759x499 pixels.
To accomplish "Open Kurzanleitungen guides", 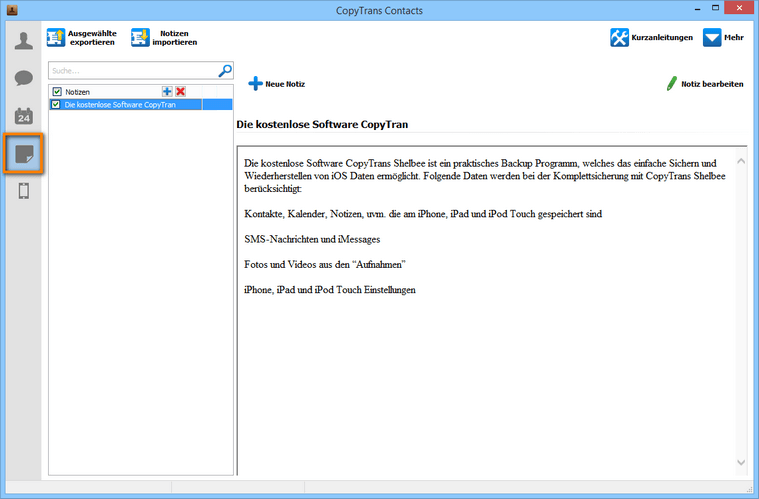I will pos(652,37).
